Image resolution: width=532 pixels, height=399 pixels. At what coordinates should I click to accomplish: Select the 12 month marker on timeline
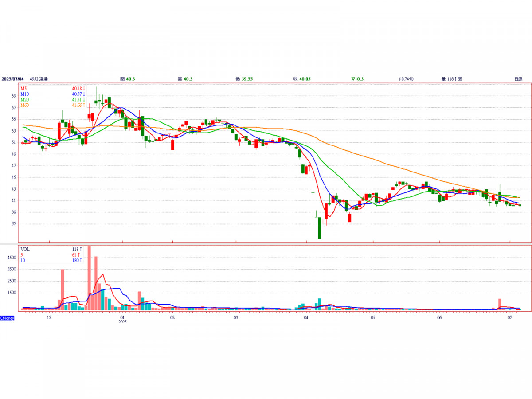pos(49,318)
